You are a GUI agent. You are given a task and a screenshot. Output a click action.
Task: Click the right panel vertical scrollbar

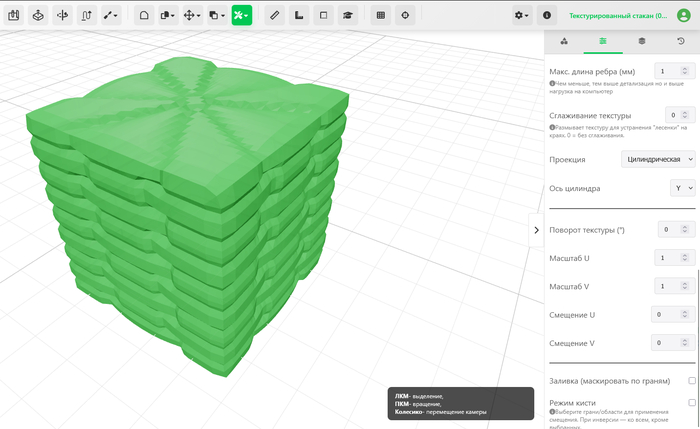tap(699, 348)
